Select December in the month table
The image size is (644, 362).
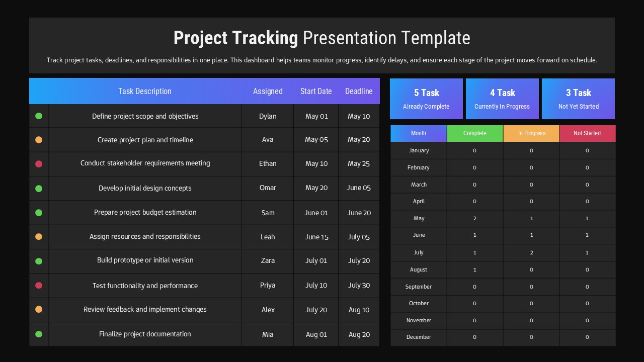[x=419, y=337]
